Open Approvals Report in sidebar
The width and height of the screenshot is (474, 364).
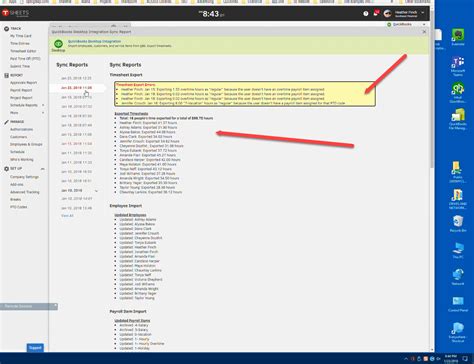point(23,83)
